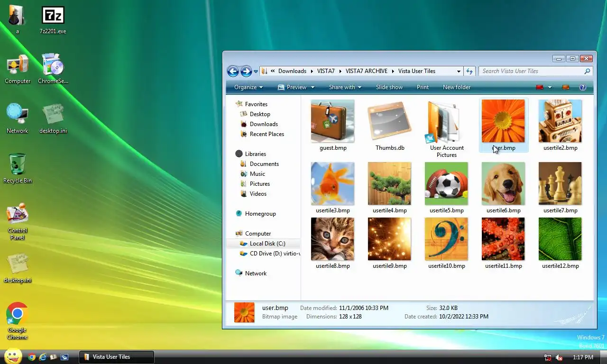This screenshot has height=364, width=607.
Task: Select Network in the navigation pane
Action: point(256,273)
